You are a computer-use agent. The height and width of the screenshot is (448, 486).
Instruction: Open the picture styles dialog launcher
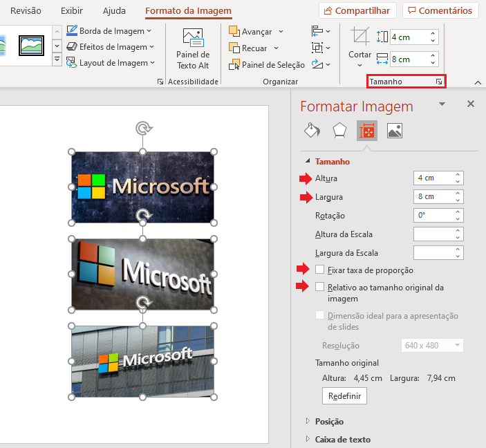[x=160, y=82]
